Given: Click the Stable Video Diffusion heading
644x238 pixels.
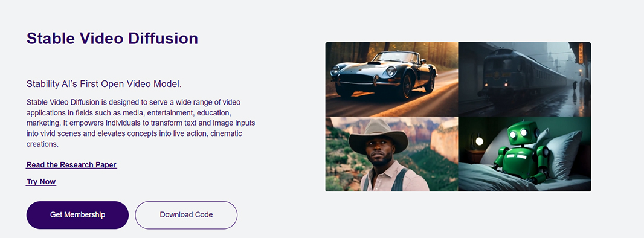Looking at the screenshot, I should (112, 38).
